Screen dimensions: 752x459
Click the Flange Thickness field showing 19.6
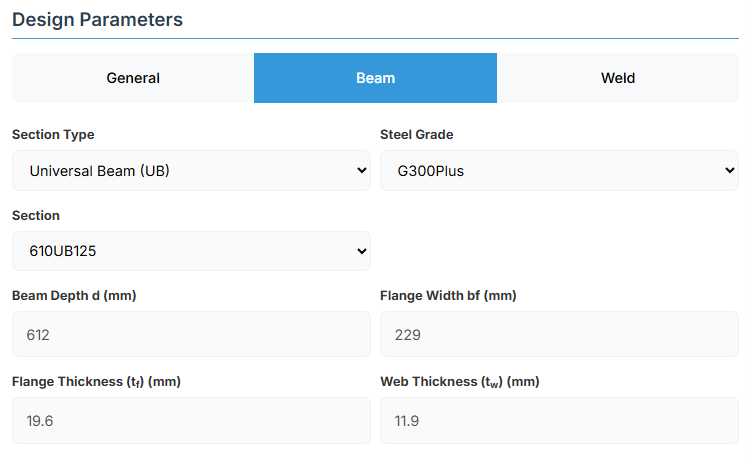click(x=191, y=421)
